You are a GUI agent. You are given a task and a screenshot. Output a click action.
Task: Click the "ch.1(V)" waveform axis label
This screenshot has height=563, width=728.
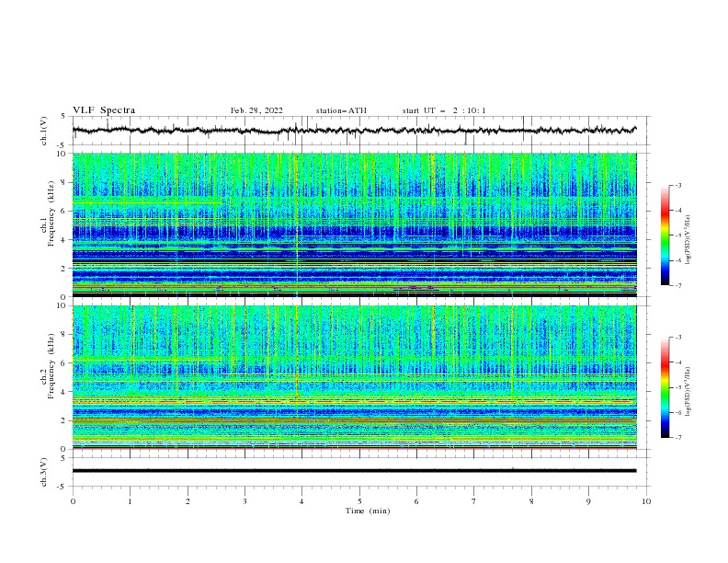click(44, 131)
